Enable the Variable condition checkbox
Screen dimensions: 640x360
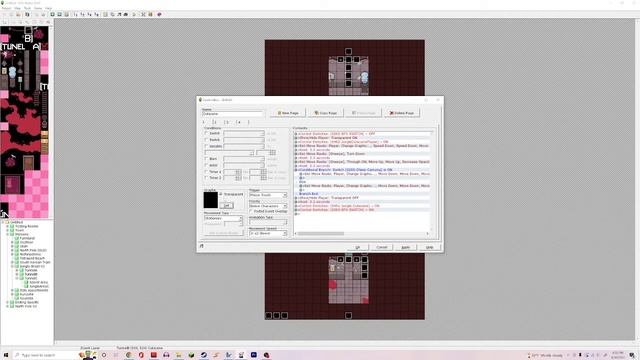206,146
